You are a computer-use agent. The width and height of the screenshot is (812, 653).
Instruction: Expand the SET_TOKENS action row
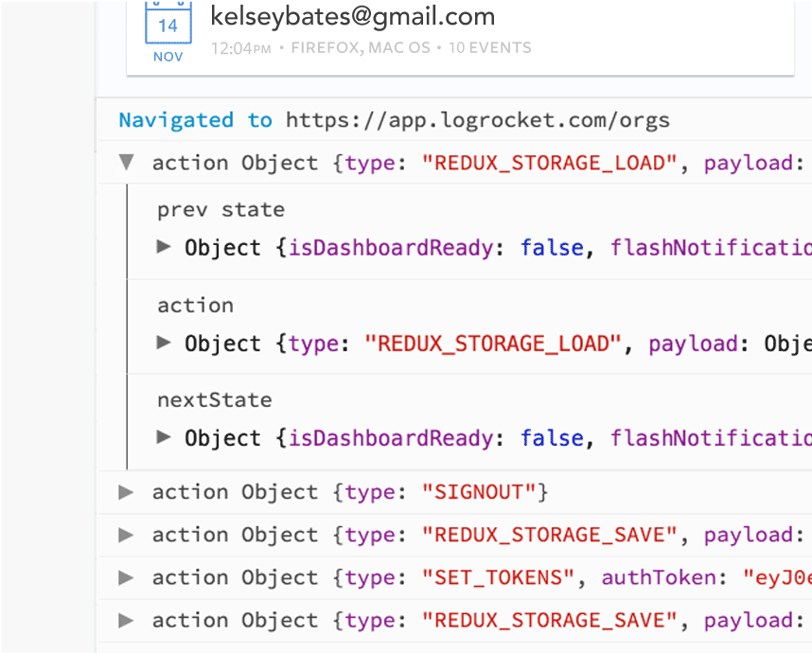[126, 577]
